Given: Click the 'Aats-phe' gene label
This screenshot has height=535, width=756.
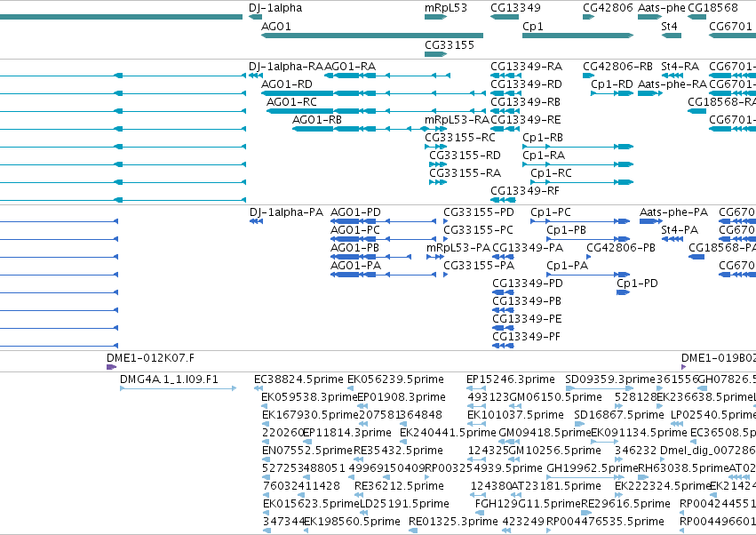Looking at the screenshot, I should tap(662, 8).
